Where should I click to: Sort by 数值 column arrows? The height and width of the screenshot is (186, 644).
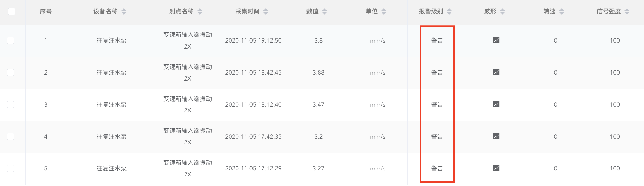coord(325,11)
